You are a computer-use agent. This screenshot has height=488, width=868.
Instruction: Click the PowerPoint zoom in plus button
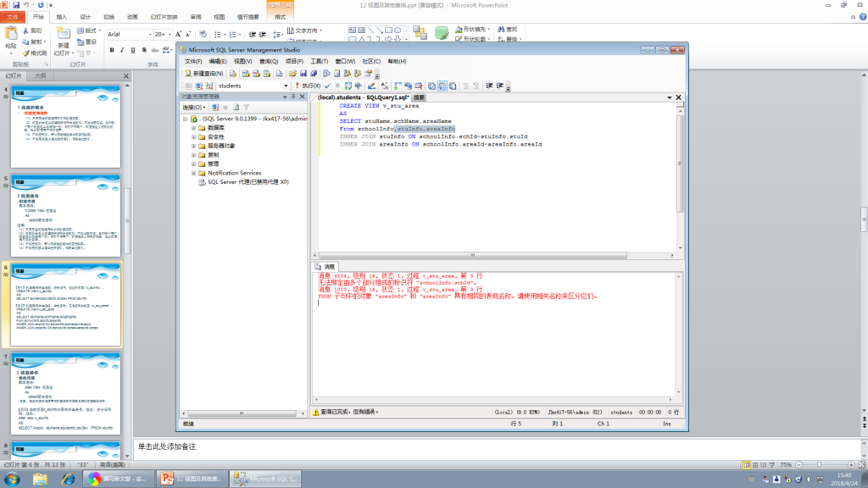tap(851, 465)
